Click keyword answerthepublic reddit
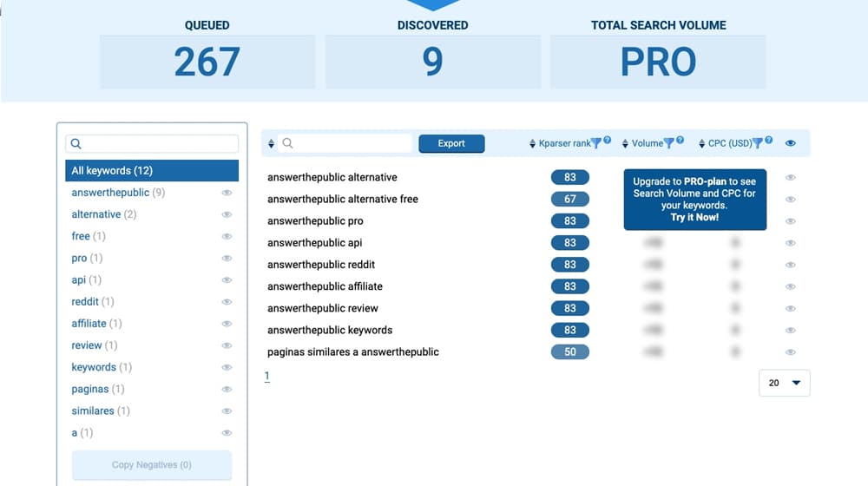The width and height of the screenshot is (868, 486). tap(321, 265)
